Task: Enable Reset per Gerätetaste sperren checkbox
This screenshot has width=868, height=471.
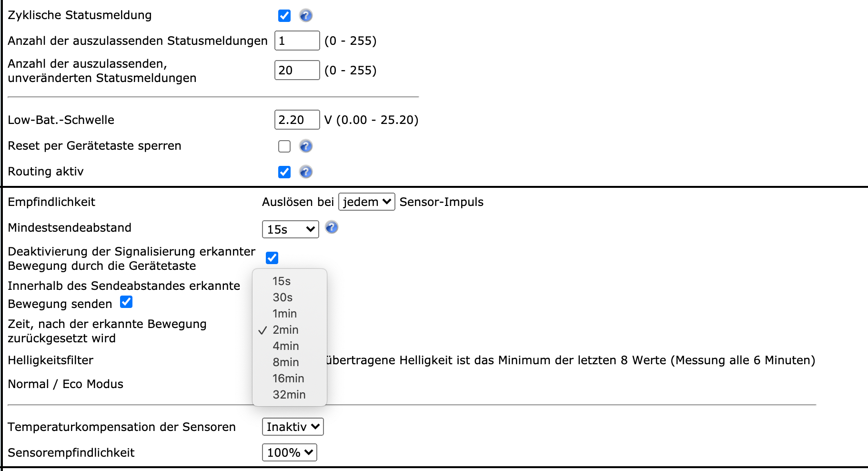Action: click(x=284, y=146)
